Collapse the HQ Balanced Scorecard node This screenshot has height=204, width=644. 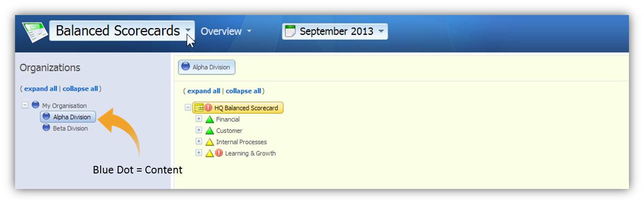click(x=188, y=108)
